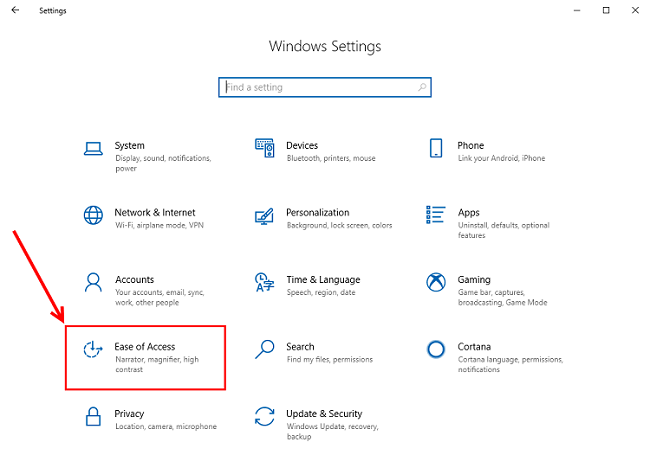Open the Update & Security label
This screenshot has height=455, width=650.
(x=324, y=413)
